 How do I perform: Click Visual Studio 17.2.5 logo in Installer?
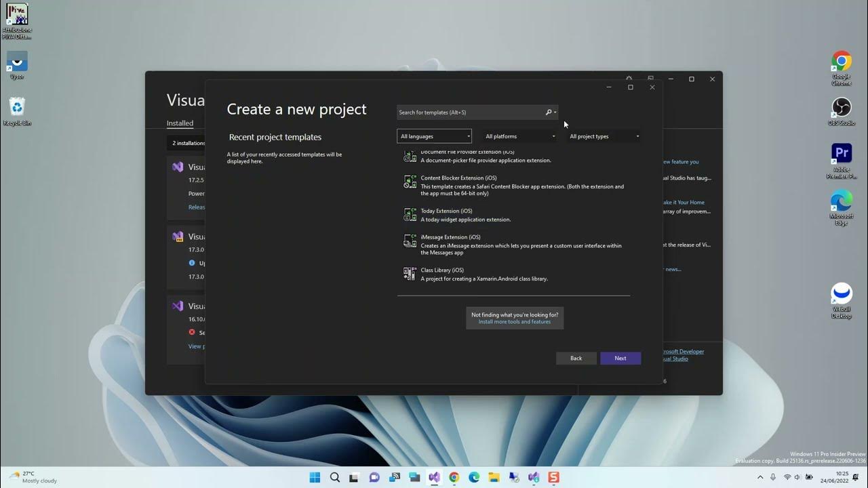pos(178,167)
